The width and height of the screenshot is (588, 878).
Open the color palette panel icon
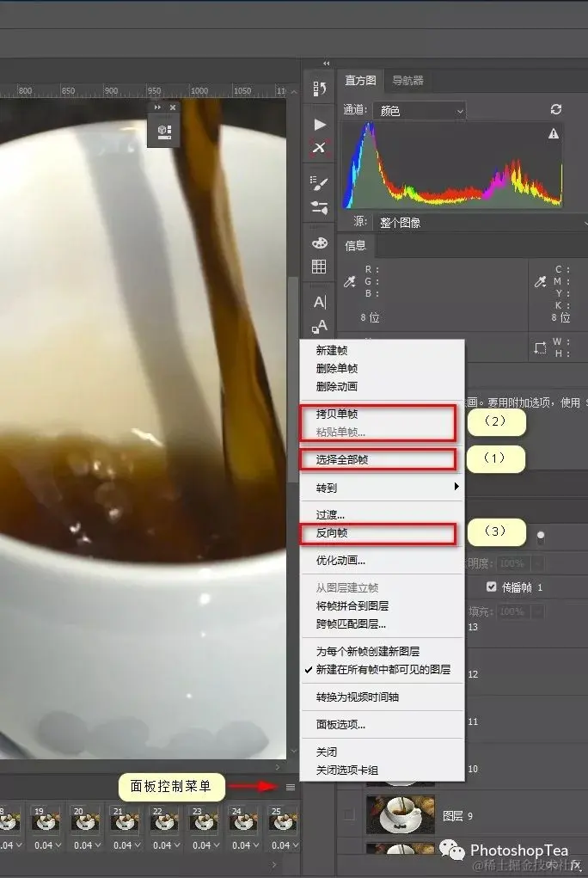319,243
